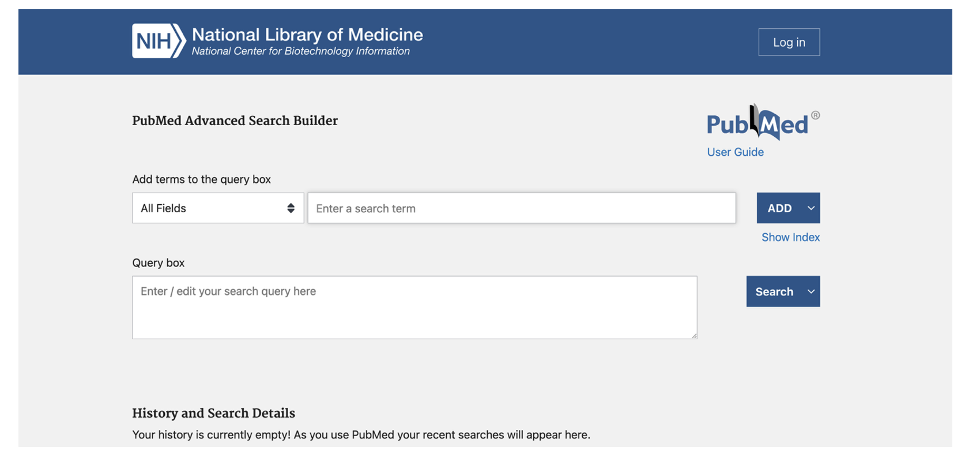Open the All Fields dropdown
The width and height of the screenshot is (980, 465).
[x=217, y=208]
